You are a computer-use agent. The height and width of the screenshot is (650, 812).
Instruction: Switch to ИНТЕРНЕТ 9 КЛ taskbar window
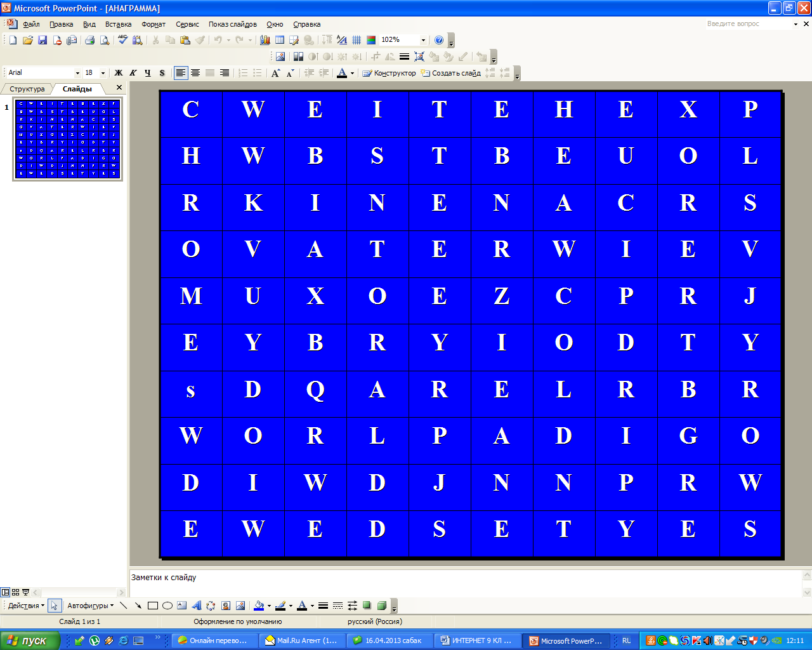(476, 640)
